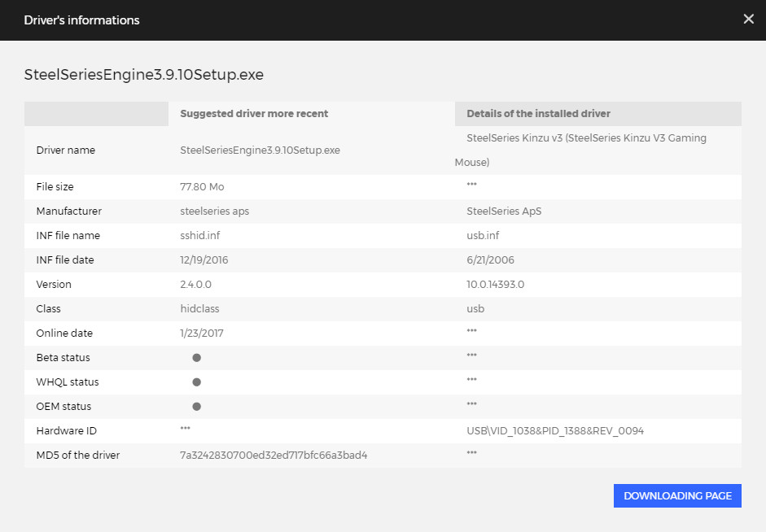Click the installed version 10.0.14393.0
This screenshot has width=766, height=532.
coord(496,285)
